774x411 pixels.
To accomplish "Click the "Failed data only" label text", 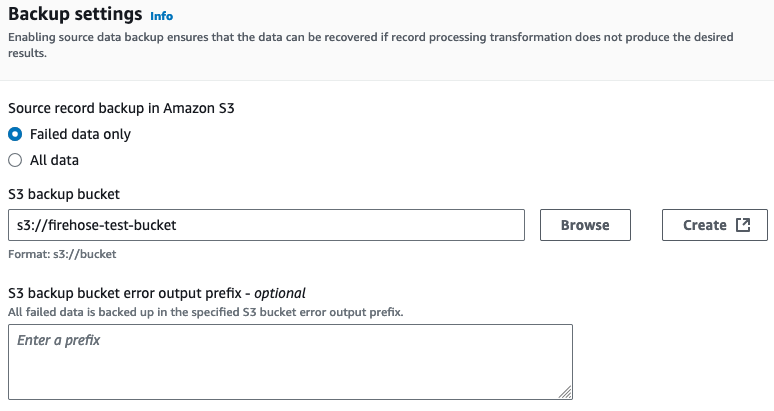I will click(80, 134).
